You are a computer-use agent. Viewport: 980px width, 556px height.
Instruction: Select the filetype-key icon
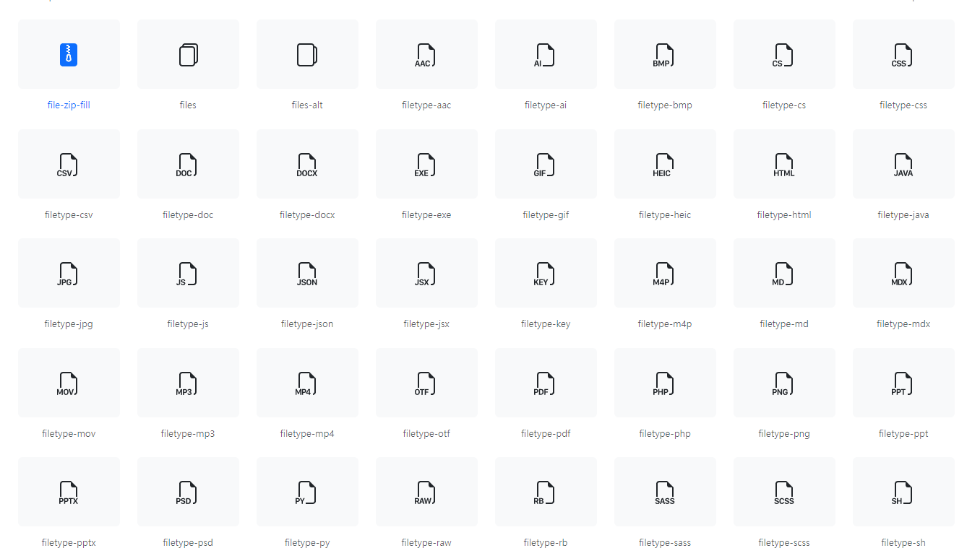tap(546, 274)
